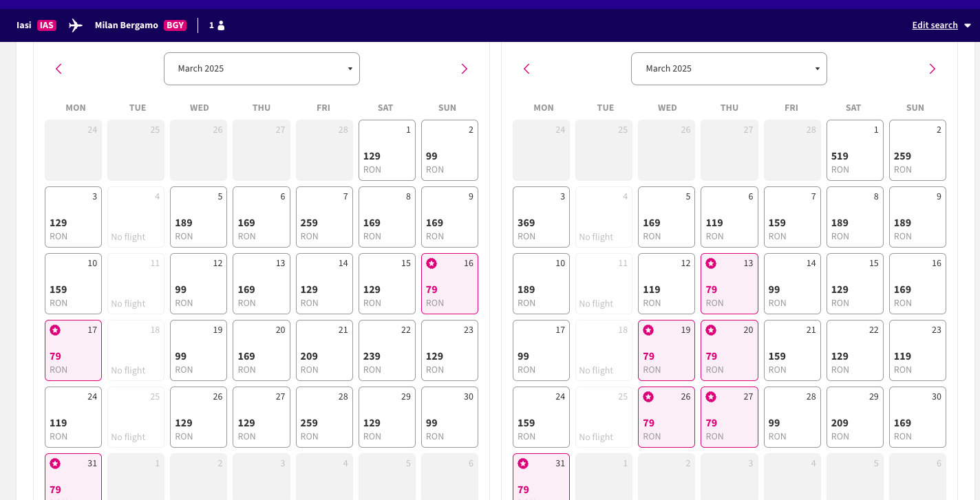Expand the Edit search dropdown arrow

coord(968,25)
